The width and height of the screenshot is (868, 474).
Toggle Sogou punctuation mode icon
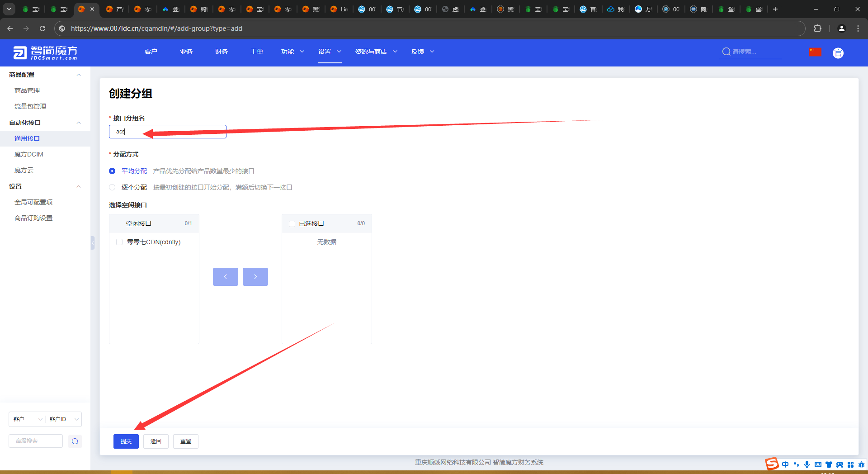pyautogui.click(x=796, y=465)
